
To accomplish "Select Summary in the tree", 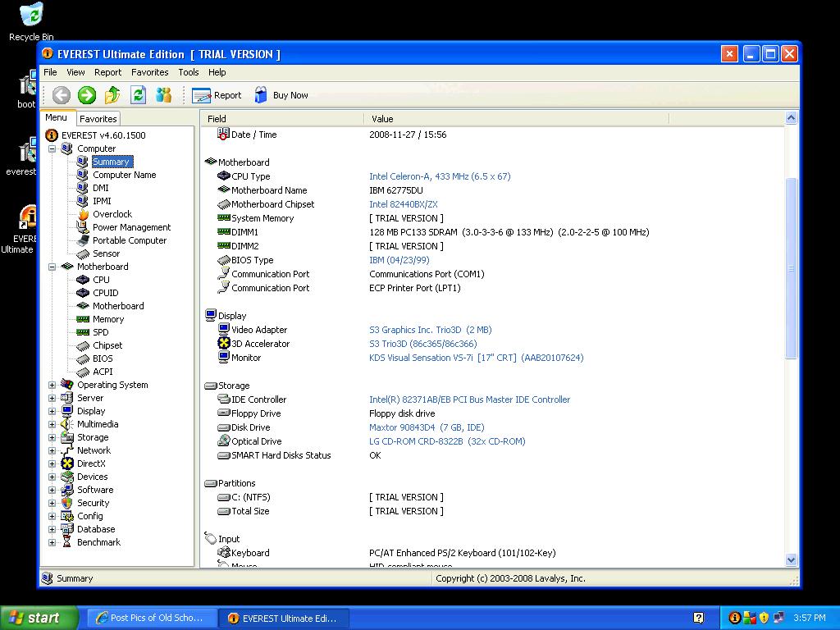I will pos(111,162).
